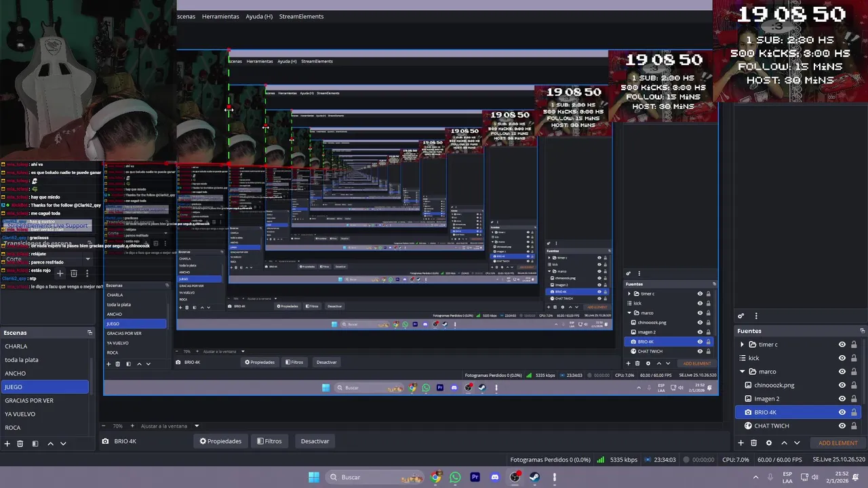
Task: Select ANCHO scene in main Escenas dock
Action: [x=45, y=373]
